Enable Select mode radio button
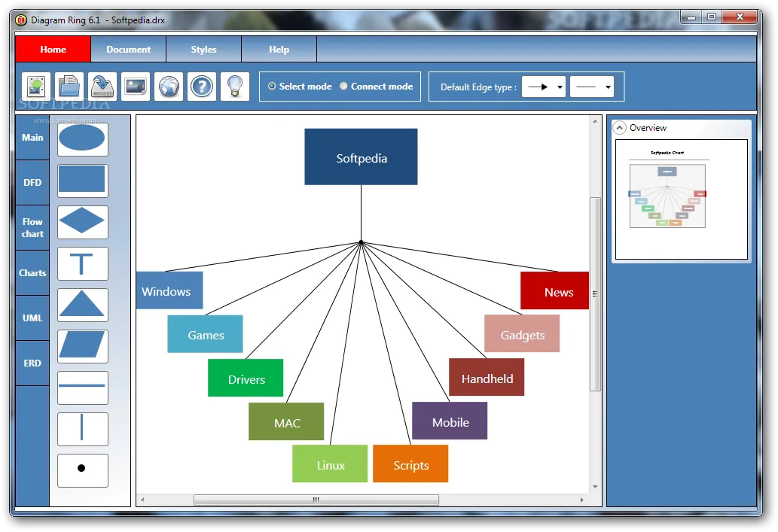 pyautogui.click(x=272, y=87)
